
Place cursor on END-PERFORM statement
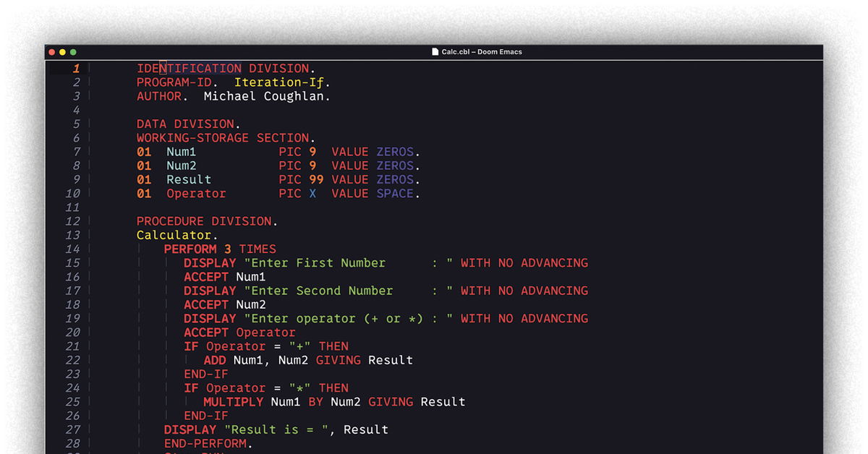point(208,443)
